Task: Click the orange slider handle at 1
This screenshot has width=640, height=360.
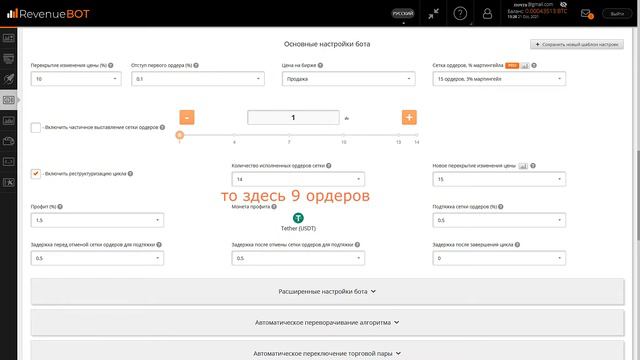Action: [x=180, y=135]
